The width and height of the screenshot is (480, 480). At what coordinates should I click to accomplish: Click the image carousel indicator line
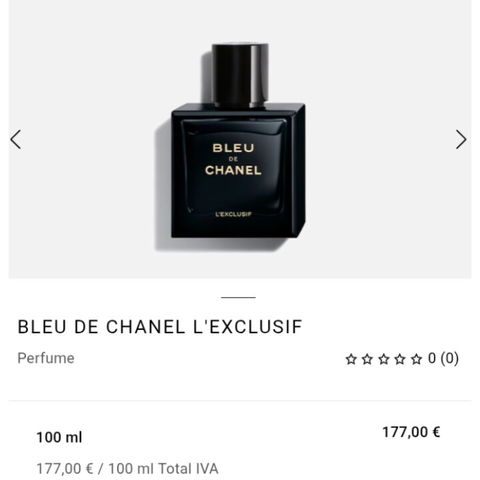[x=238, y=297]
